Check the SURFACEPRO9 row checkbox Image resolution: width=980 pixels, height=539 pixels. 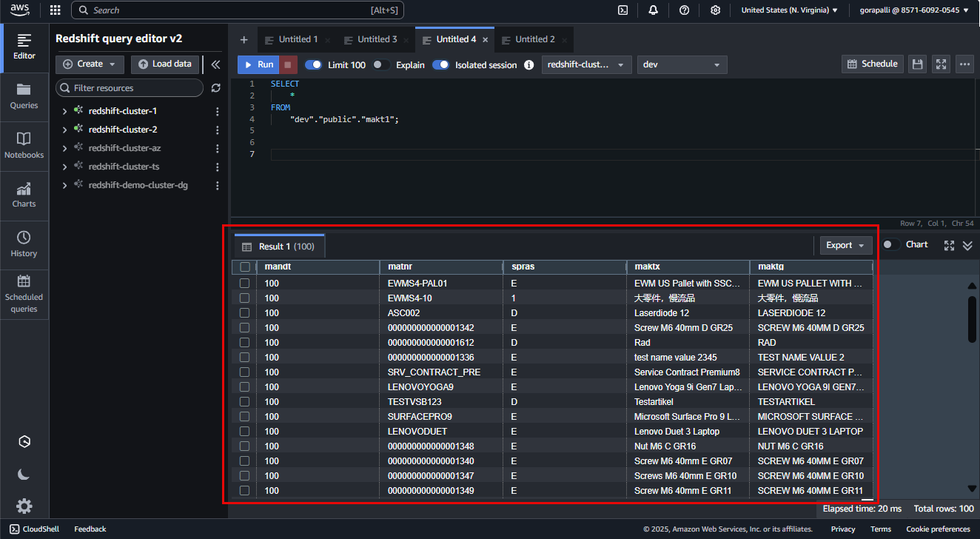(x=245, y=416)
